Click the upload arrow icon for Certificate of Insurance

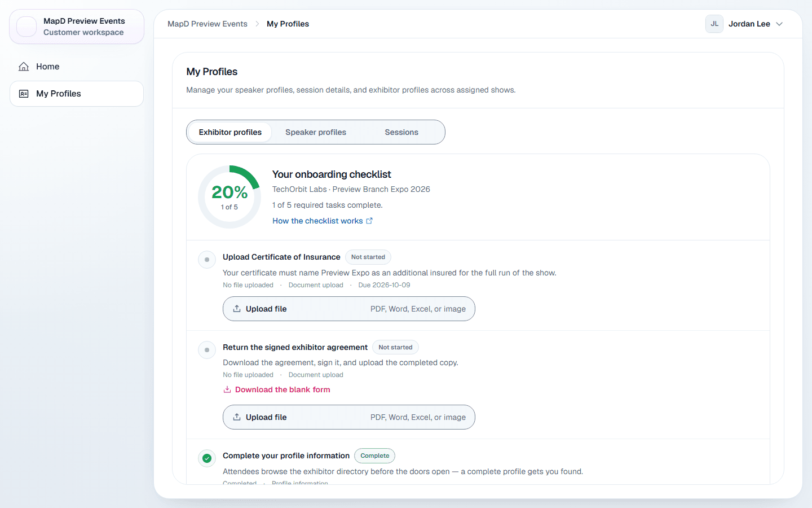click(237, 309)
